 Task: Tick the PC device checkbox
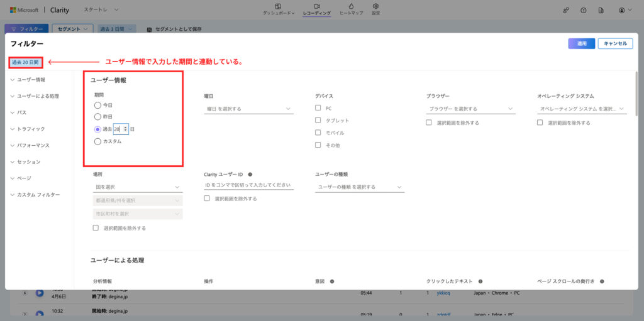coord(318,108)
